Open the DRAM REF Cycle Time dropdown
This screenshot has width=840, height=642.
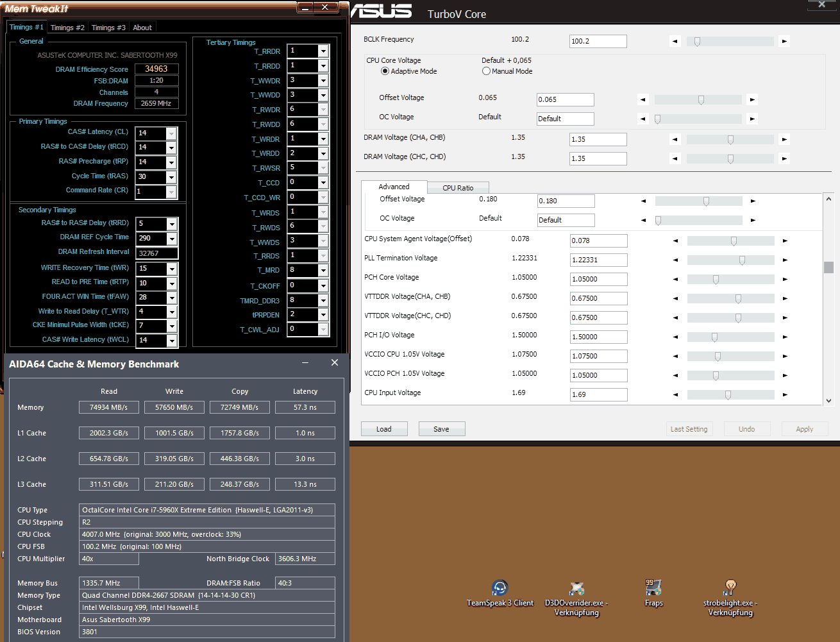172,239
